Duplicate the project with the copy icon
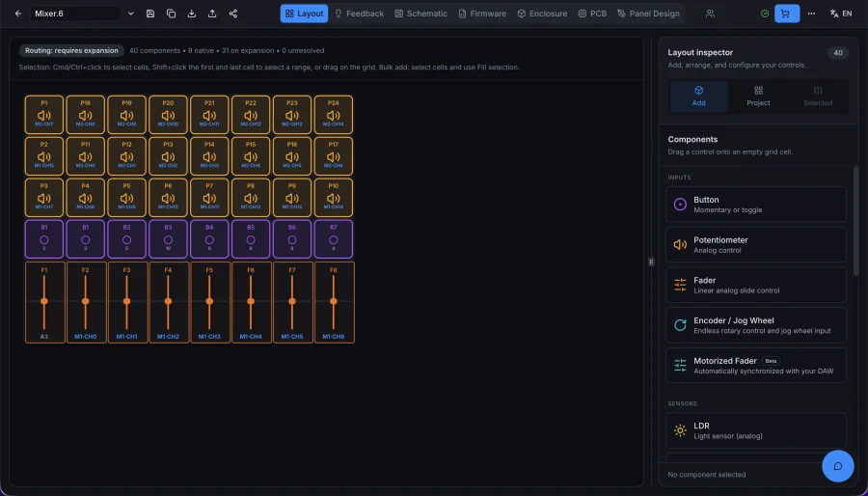This screenshot has height=496, width=868. (x=171, y=14)
